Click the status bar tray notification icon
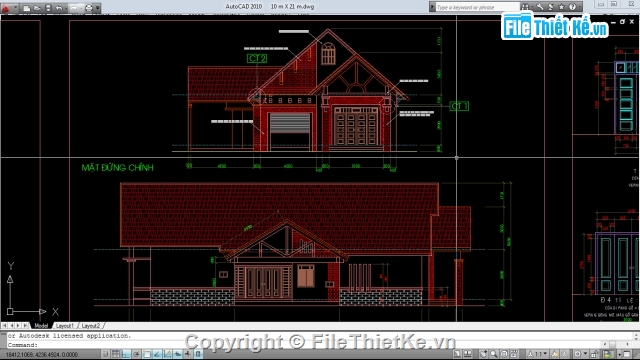 [x=608, y=354]
